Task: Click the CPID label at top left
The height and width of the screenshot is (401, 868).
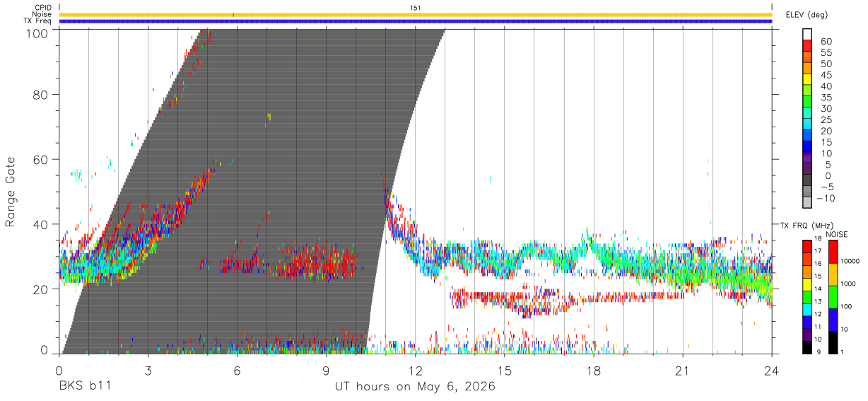Action: [43, 8]
